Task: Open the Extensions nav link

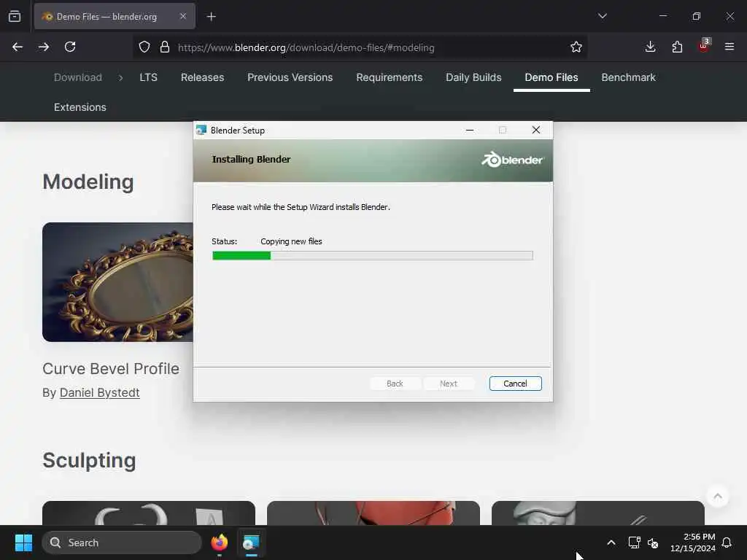Action: click(80, 107)
